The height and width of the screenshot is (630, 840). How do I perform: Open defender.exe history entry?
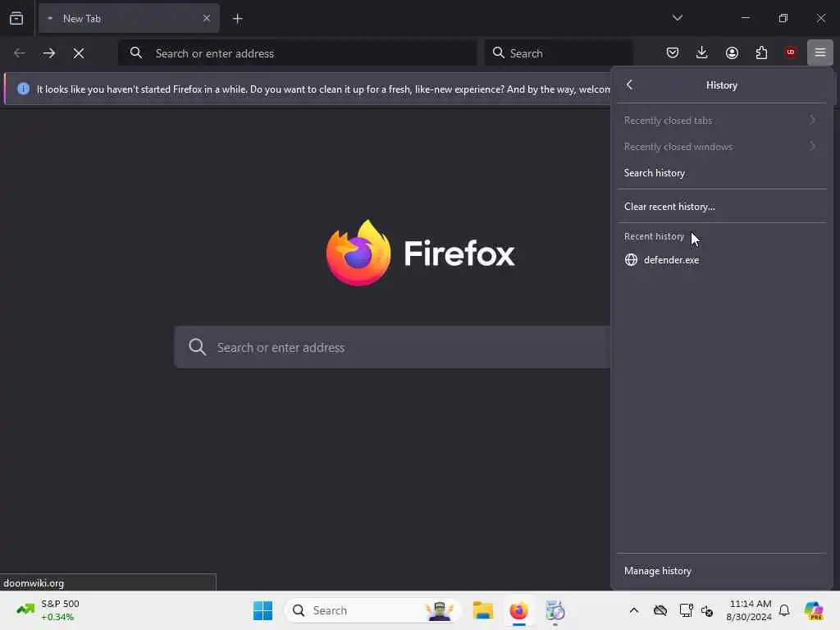pyautogui.click(x=722, y=260)
